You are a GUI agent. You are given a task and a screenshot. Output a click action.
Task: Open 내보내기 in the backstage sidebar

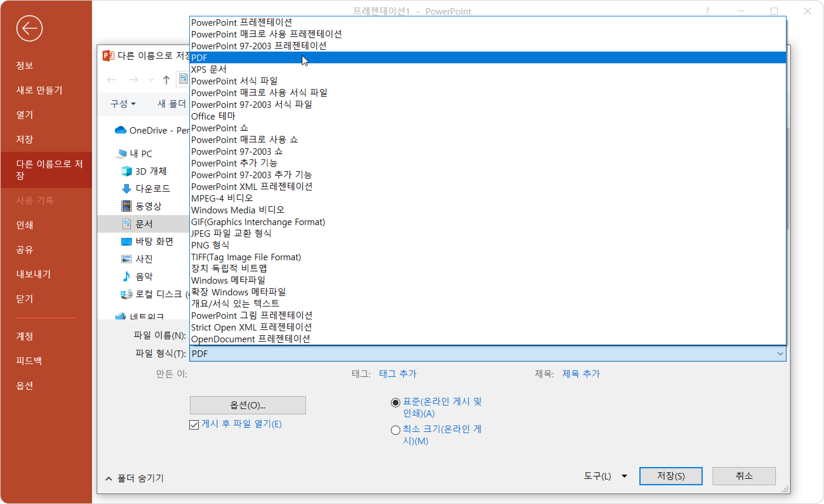pos(33,274)
